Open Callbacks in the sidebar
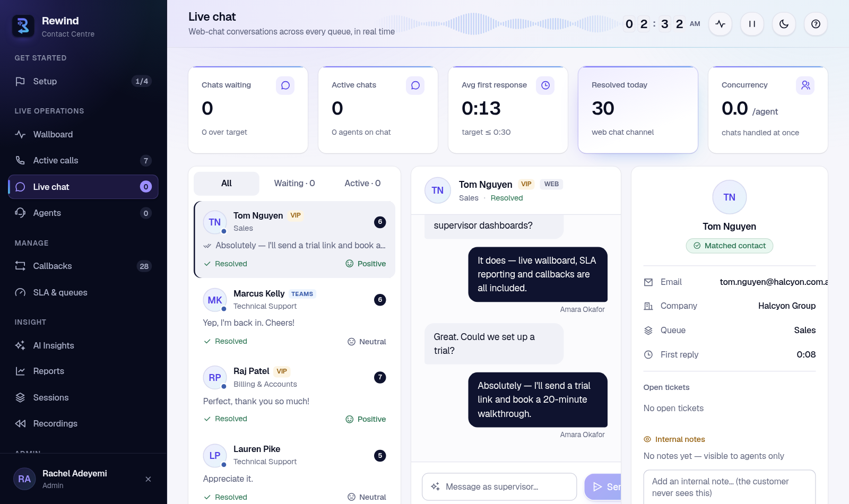 pyautogui.click(x=83, y=266)
